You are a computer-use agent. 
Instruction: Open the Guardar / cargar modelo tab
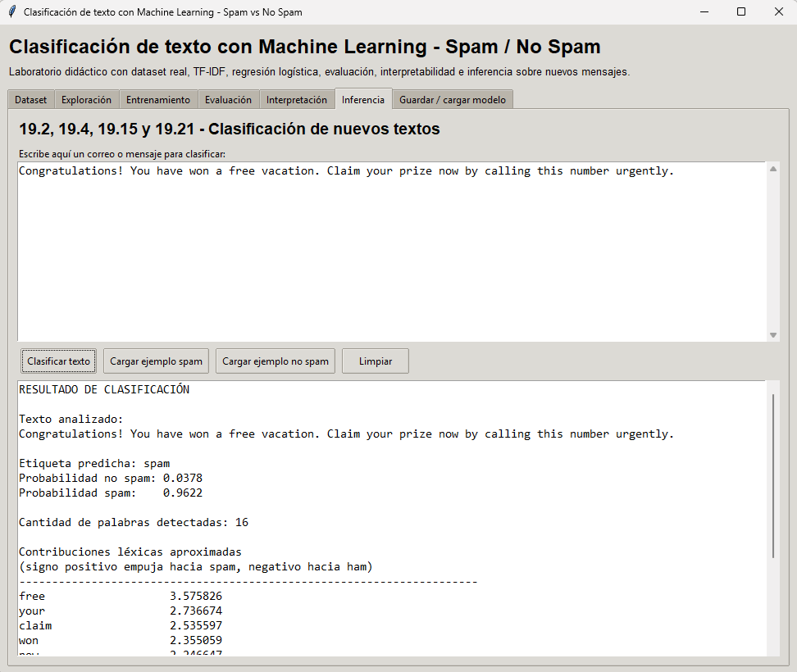[x=450, y=99]
